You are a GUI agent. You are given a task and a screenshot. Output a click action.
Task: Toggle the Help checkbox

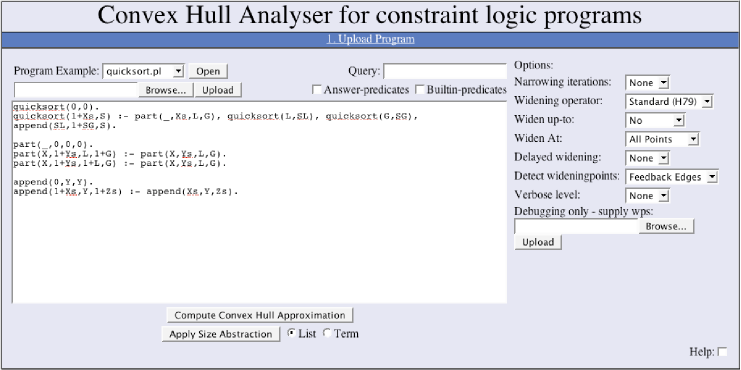point(722,352)
